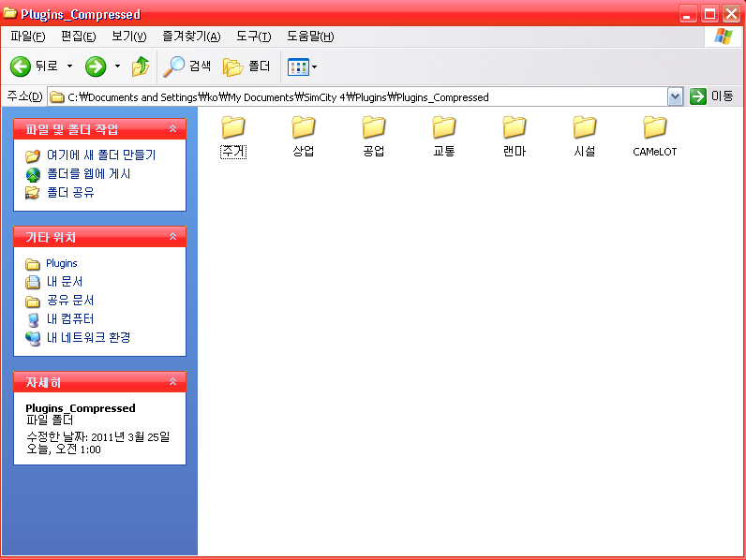Select the CAMeLOT folder name label
This screenshot has height=560, width=746.
click(x=655, y=152)
